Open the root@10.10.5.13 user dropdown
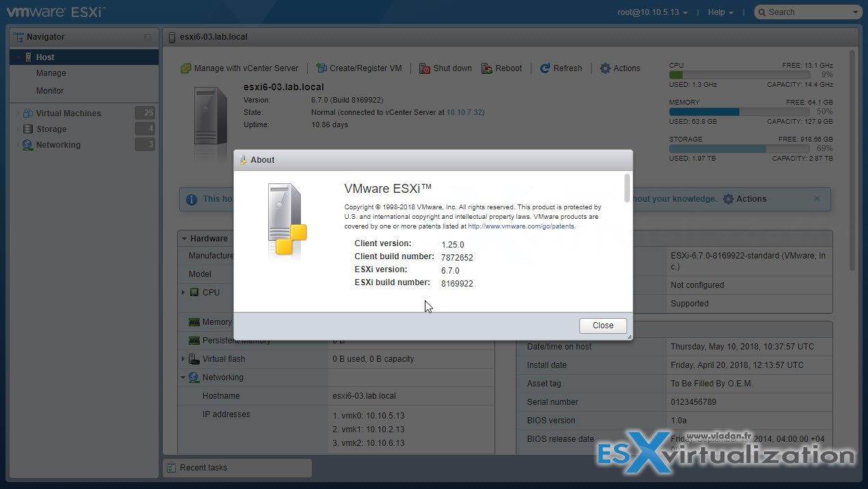Screen dimensions: 868x489 tap(652, 12)
